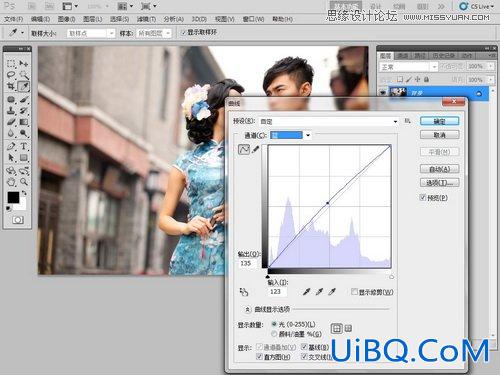Viewport: 500px width, 375px height.
Task: Hide the background layer with eye icon
Action: pyautogui.click(x=383, y=93)
